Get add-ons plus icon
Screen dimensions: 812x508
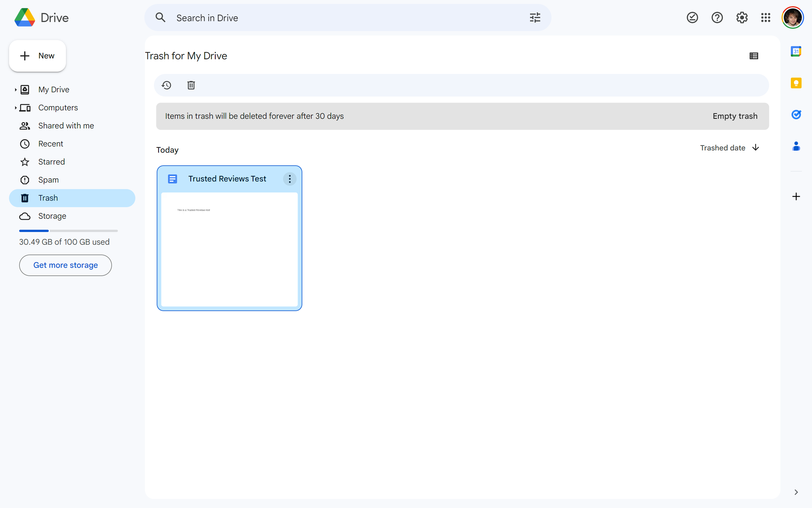point(796,196)
